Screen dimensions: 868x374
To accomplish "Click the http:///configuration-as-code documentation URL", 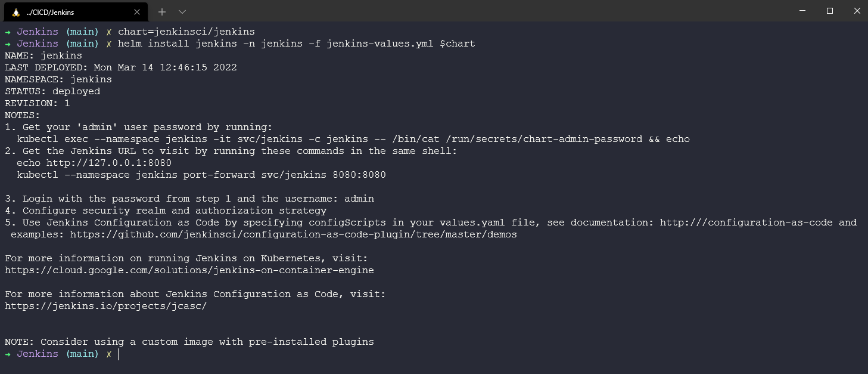I will pos(746,222).
